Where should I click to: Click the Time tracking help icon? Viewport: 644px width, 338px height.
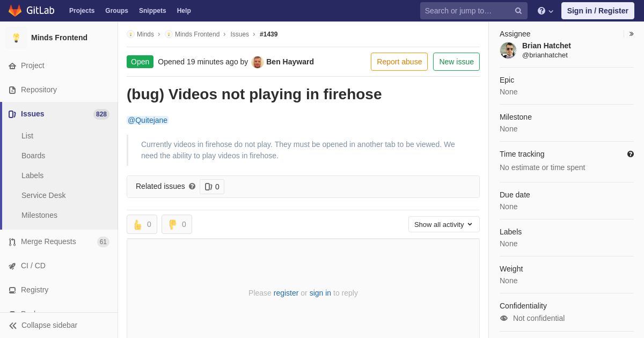tap(631, 154)
